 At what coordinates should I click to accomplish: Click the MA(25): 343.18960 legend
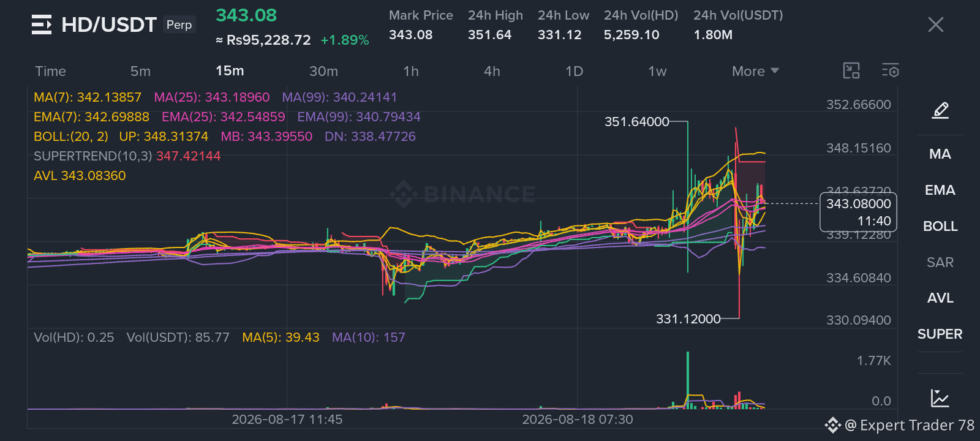pos(212,97)
